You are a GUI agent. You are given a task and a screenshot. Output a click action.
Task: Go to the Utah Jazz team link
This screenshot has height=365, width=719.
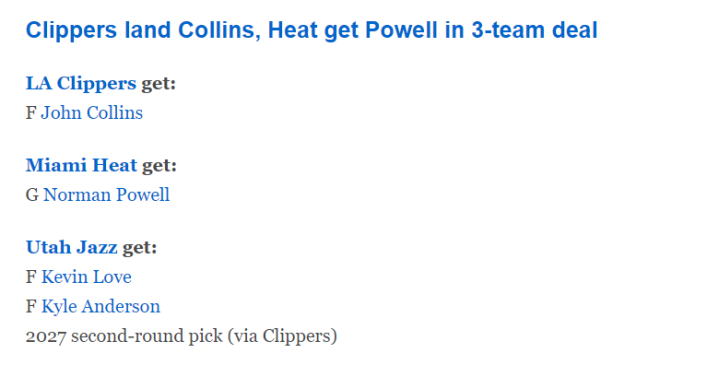pos(72,248)
